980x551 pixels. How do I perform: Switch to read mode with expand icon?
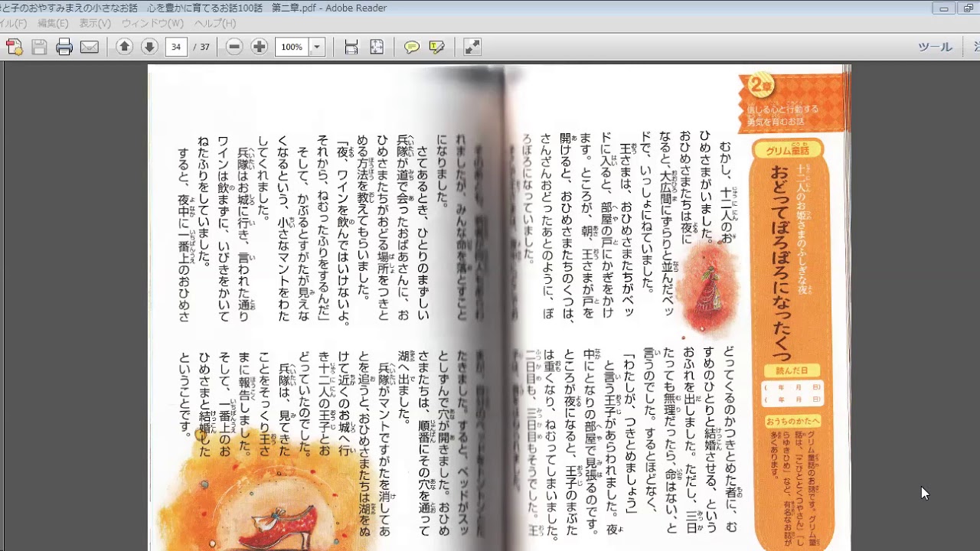pyautogui.click(x=472, y=47)
